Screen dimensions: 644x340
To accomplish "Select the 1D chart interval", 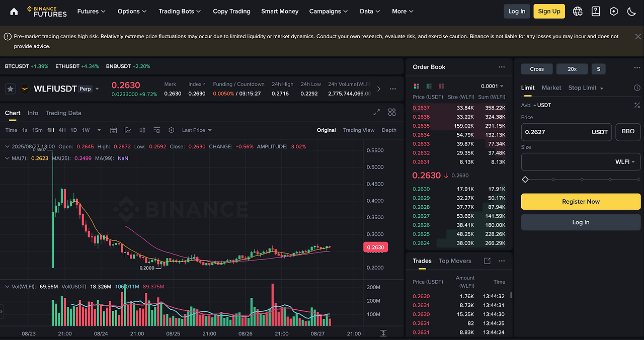I will (73, 130).
